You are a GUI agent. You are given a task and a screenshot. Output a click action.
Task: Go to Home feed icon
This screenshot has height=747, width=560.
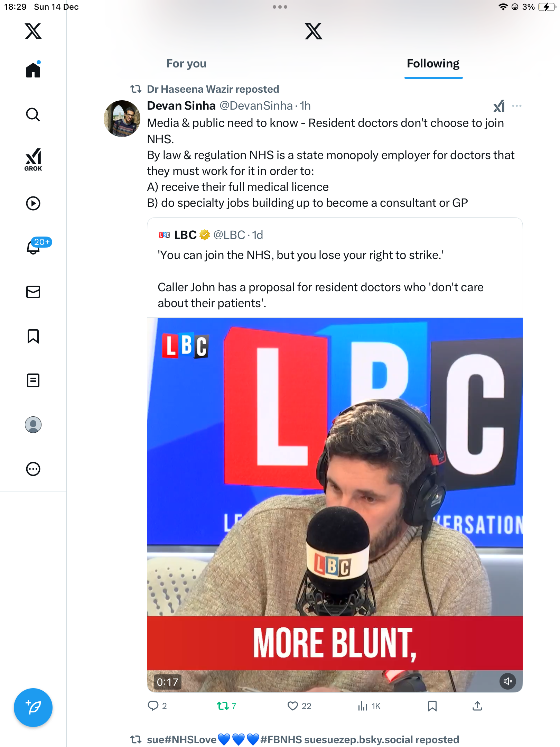(x=33, y=70)
